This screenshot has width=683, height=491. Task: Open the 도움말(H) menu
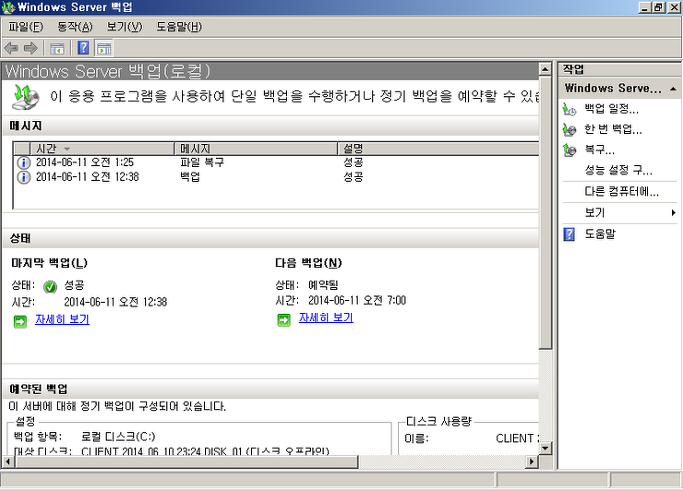coord(179,27)
